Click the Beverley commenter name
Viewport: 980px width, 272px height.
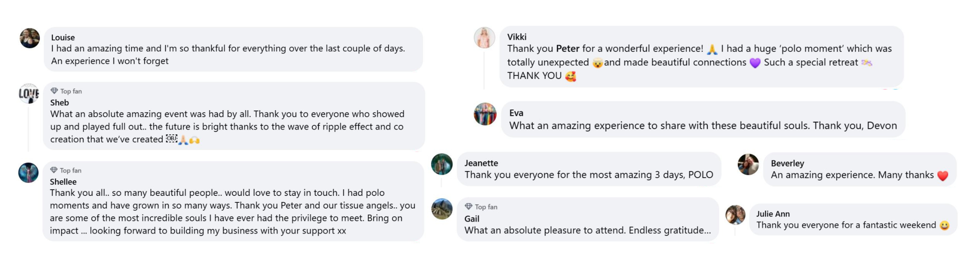pos(787,163)
